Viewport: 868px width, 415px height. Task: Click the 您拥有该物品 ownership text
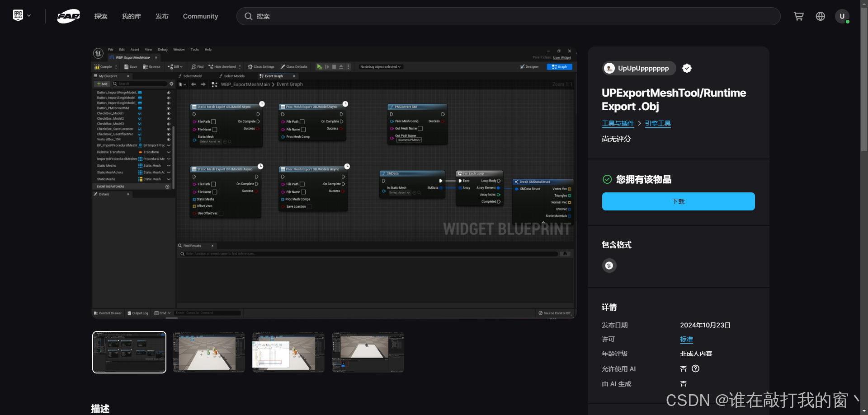click(644, 179)
